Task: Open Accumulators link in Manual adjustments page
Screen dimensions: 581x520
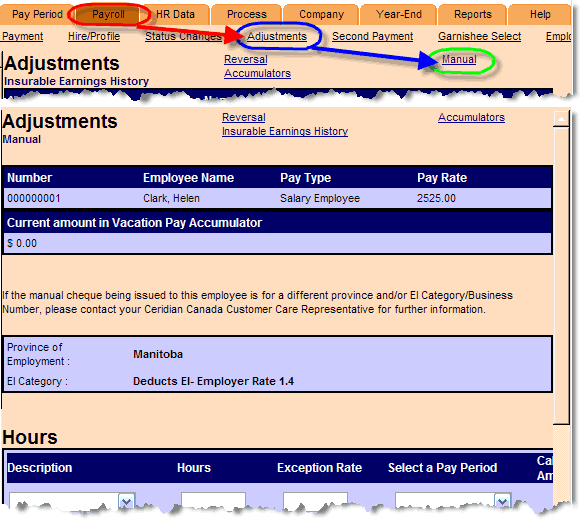Action: tap(471, 117)
